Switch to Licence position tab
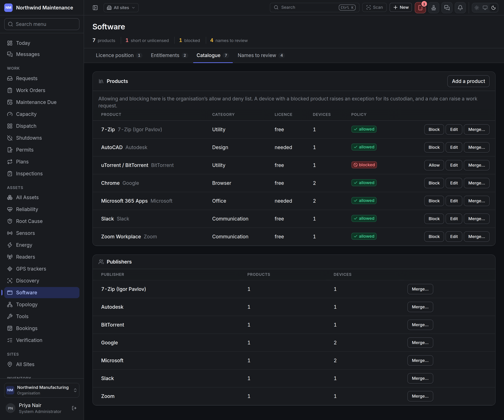The image size is (504, 420). tap(119, 55)
